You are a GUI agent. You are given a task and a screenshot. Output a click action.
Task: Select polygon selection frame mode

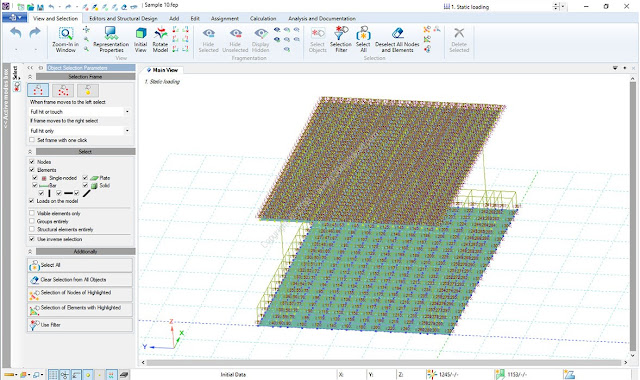point(63,90)
